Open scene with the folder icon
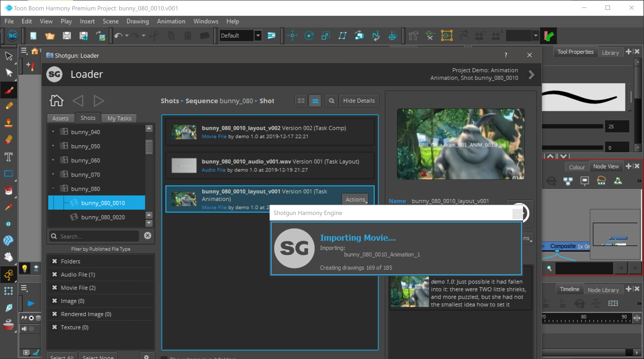 tap(50, 36)
